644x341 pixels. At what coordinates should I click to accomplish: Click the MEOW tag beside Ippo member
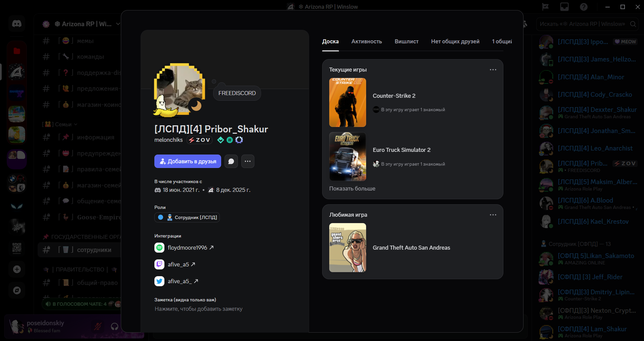pos(626,42)
